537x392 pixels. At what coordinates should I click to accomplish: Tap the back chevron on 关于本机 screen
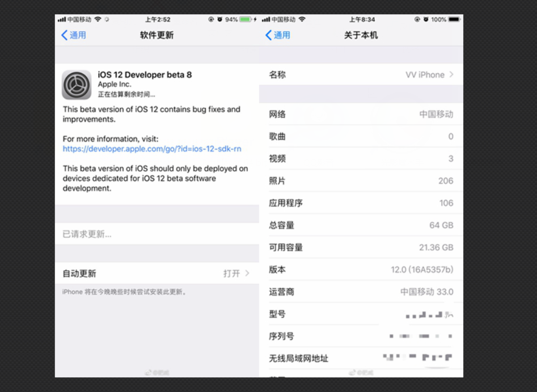(x=269, y=35)
